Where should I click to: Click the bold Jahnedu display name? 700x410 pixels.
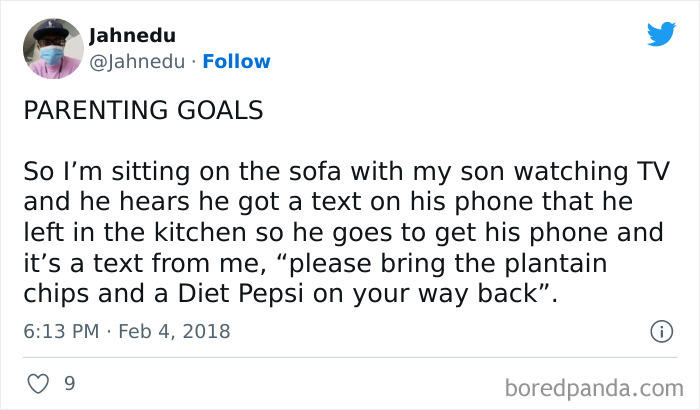[123, 36]
